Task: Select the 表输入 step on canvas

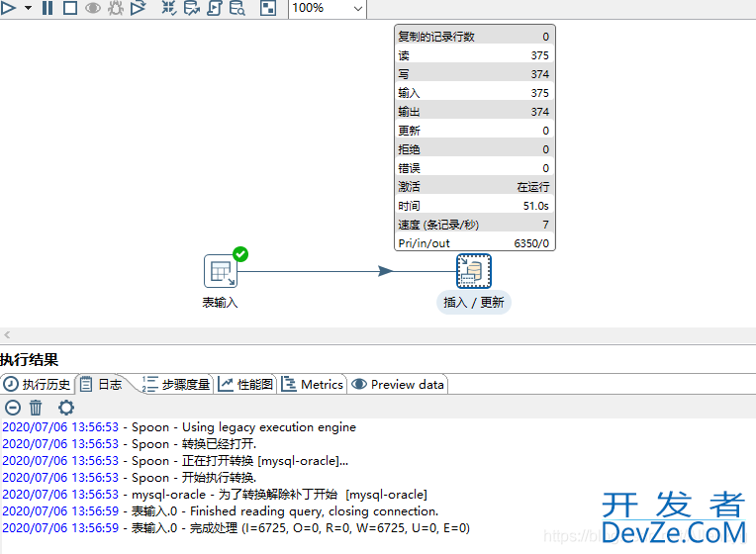Action: [221, 271]
